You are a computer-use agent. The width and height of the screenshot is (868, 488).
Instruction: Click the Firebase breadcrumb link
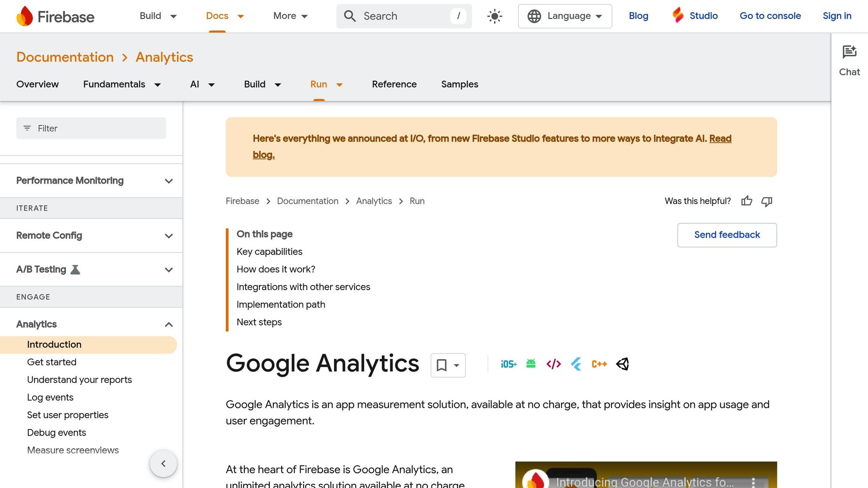click(242, 201)
